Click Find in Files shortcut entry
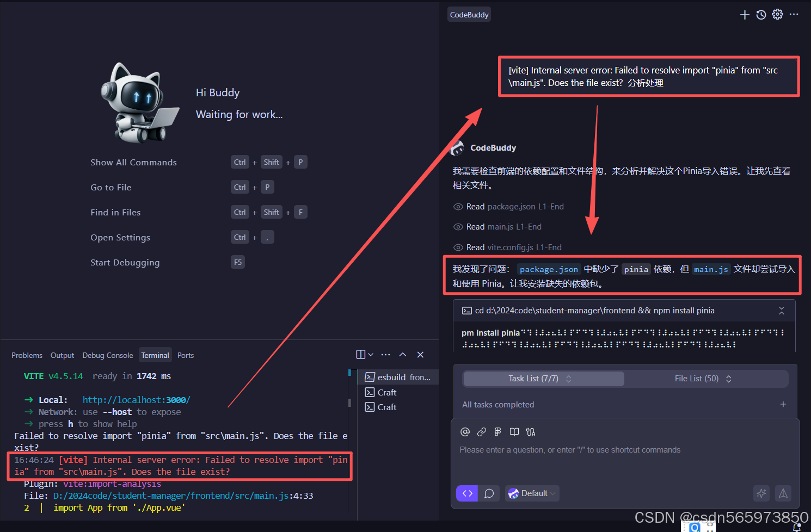Viewport: 811px width, 532px height. click(115, 212)
